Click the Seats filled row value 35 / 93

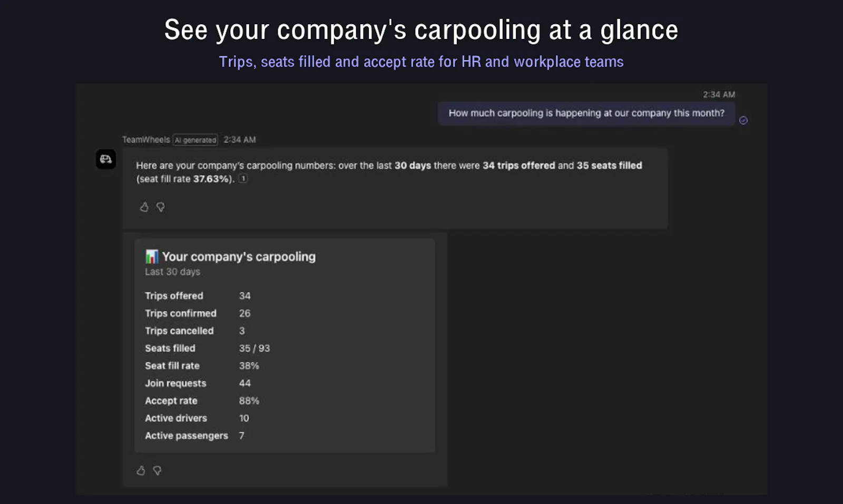(254, 348)
